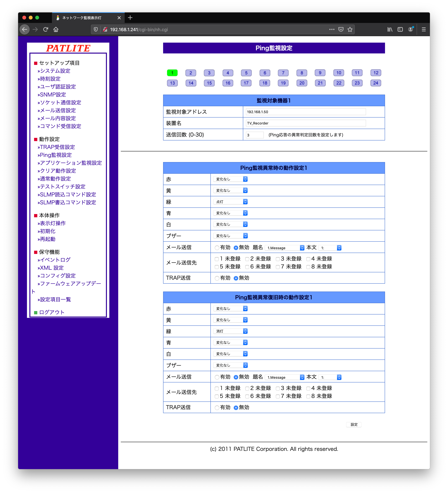The height and width of the screenshot is (493, 448).
Task: Click the tracking protection shield icon
Action: (96, 30)
